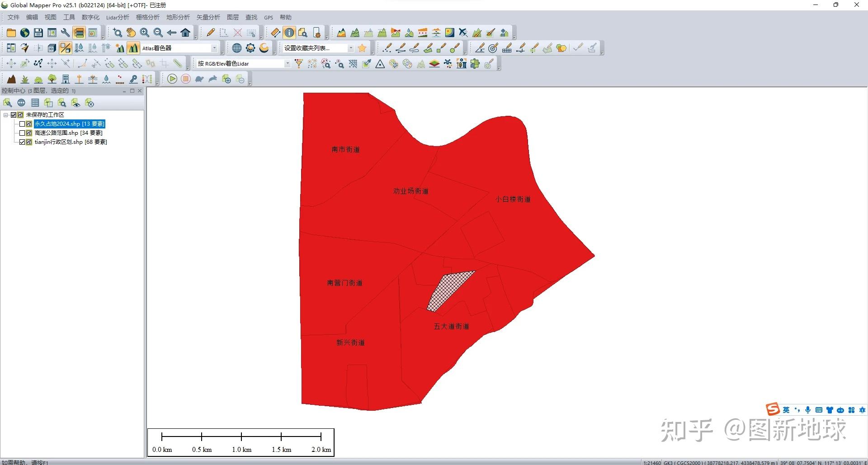Image resolution: width=868 pixels, height=465 pixels.
Task: Enable the 高速公路范围.shp layer checkbox
Action: (x=22, y=133)
